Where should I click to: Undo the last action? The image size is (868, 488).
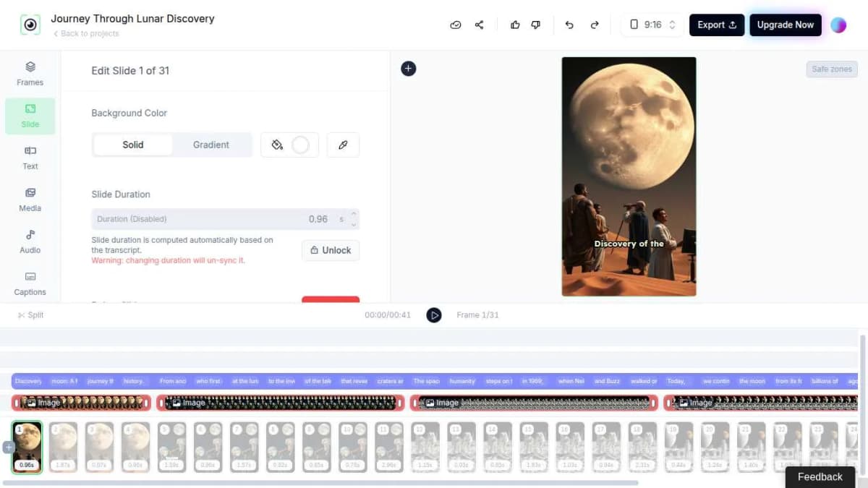tap(569, 25)
